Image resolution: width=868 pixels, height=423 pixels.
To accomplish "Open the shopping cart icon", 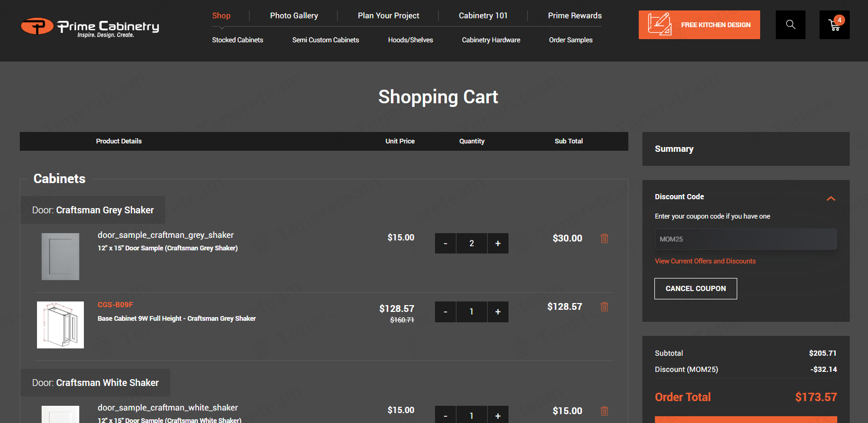I will tap(834, 25).
